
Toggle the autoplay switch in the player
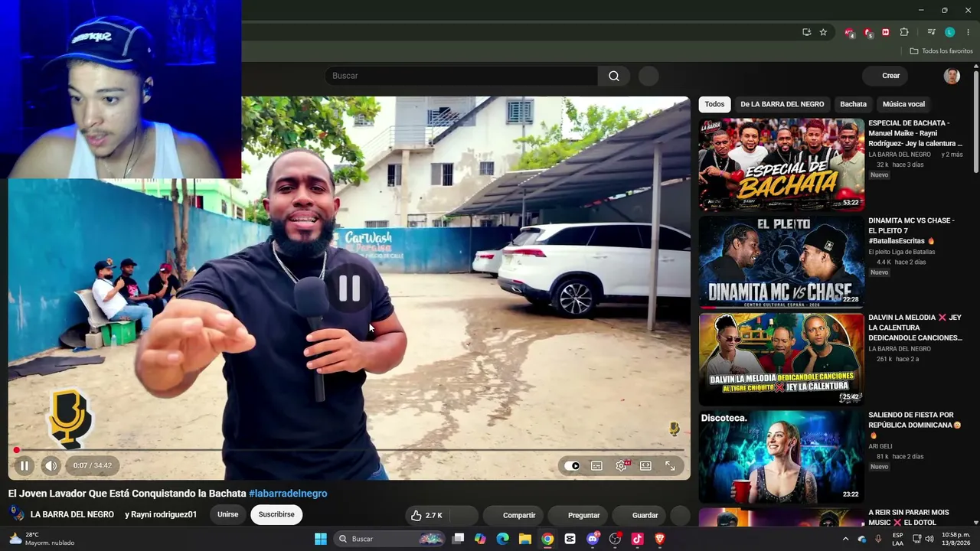(x=572, y=465)
